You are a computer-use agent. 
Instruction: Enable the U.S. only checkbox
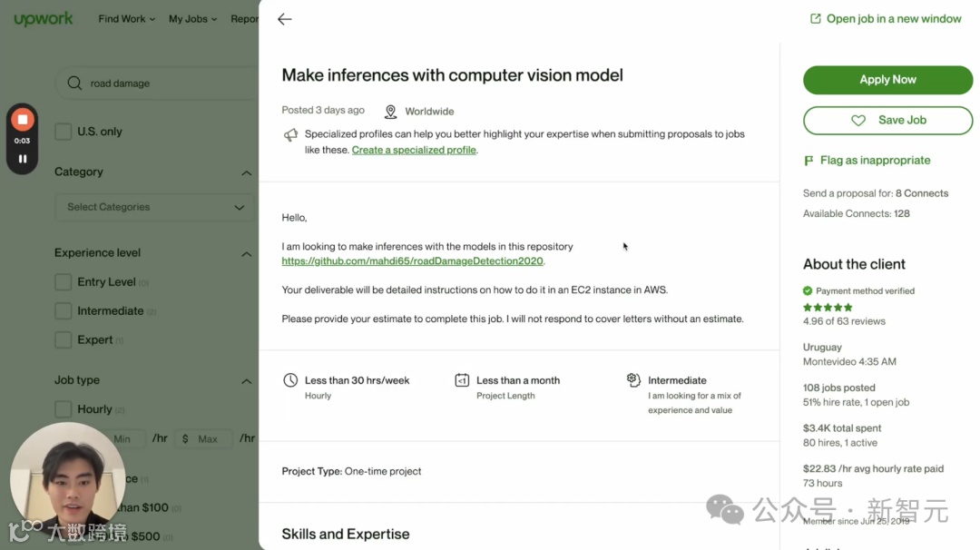pos(64,132)
